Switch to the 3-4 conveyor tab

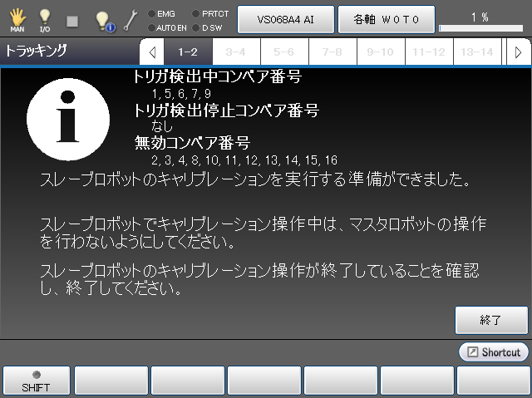point(235,52)
